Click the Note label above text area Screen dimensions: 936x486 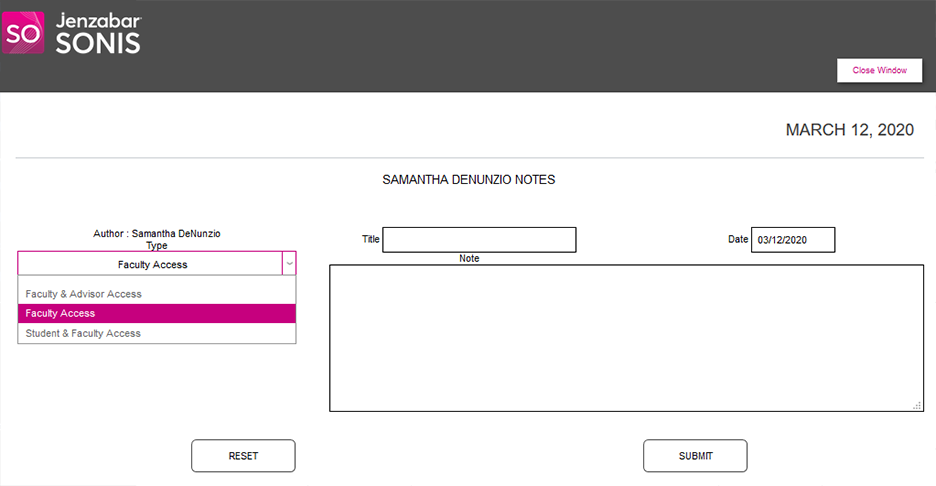point(469,259)
